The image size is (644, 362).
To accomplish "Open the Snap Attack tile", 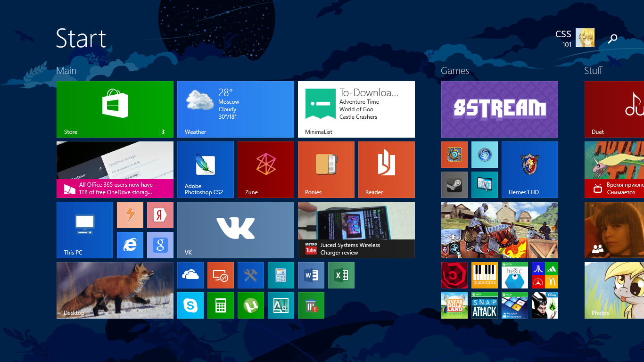I will [485, 305].
